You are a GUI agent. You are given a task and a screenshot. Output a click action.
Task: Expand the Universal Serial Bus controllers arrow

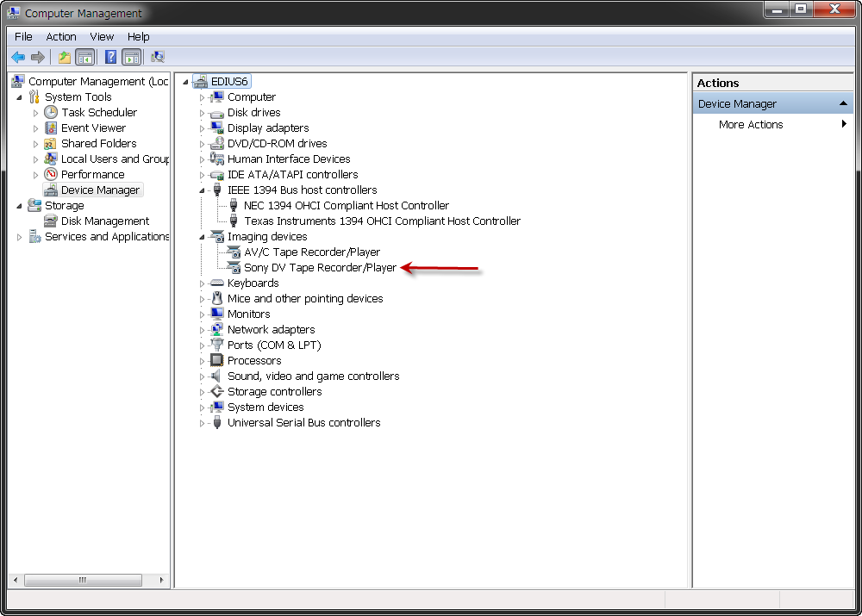click(x=202, y=423)
